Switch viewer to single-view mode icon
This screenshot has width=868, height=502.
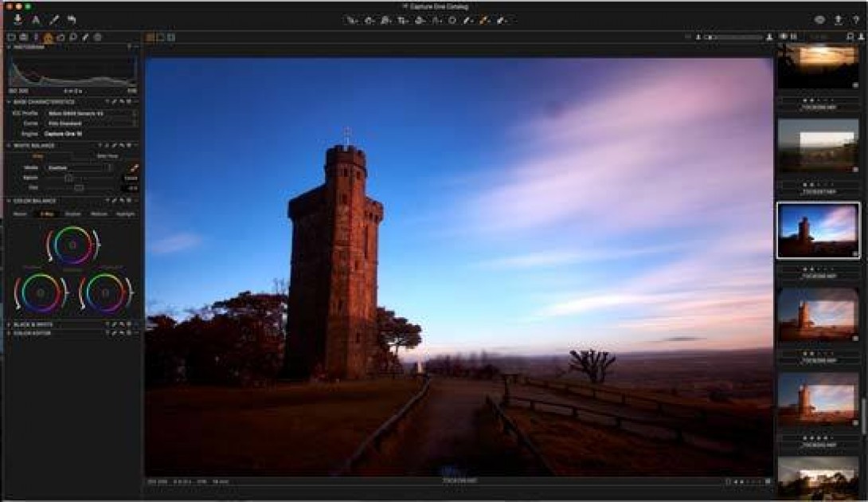(x=161, y=37)
